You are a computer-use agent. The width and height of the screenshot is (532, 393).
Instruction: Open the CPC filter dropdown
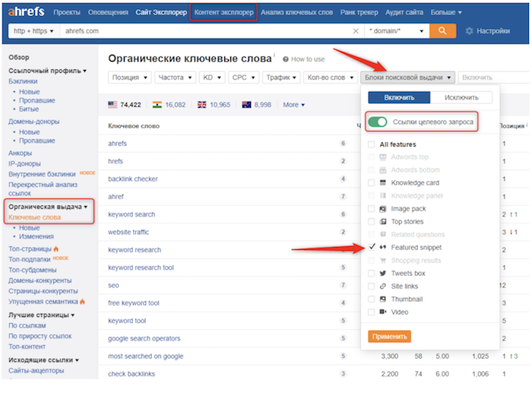click(244, 78)
